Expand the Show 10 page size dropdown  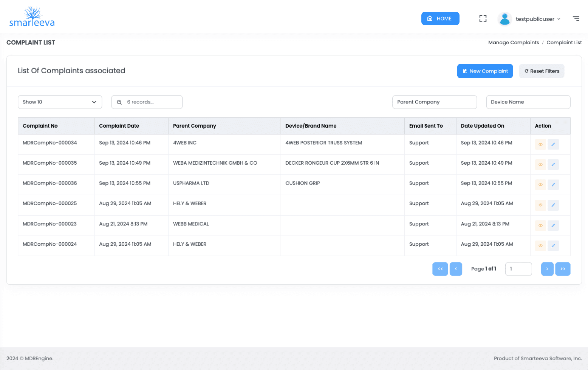pyautogui.click(x=60, y=102)
